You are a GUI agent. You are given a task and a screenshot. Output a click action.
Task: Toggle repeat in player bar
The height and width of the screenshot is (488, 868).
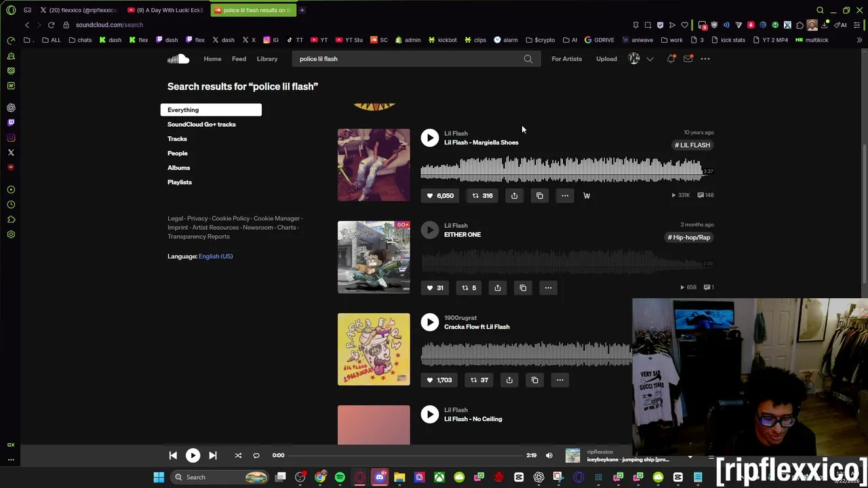pyautogui.click(x=256, y=455)
